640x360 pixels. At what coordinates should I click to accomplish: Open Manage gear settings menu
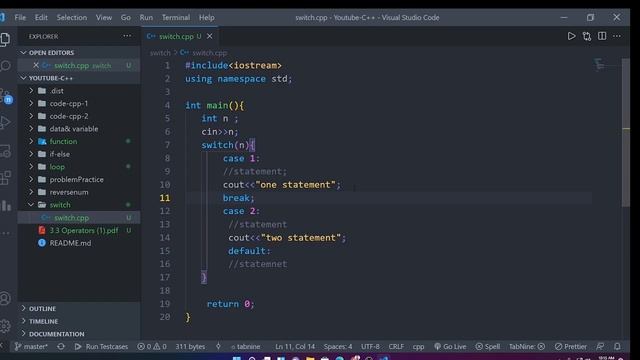click(x=5, y=325)
